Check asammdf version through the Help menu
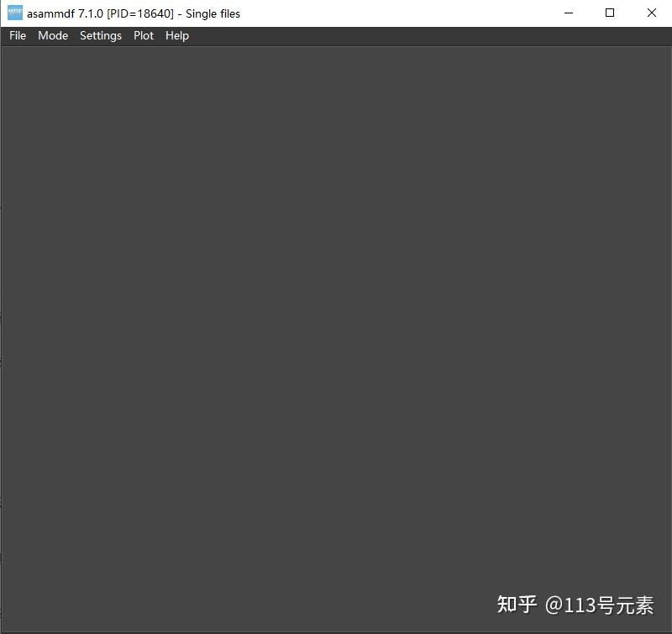The height and width of the screenshot is (634, 672). (176, 35)
